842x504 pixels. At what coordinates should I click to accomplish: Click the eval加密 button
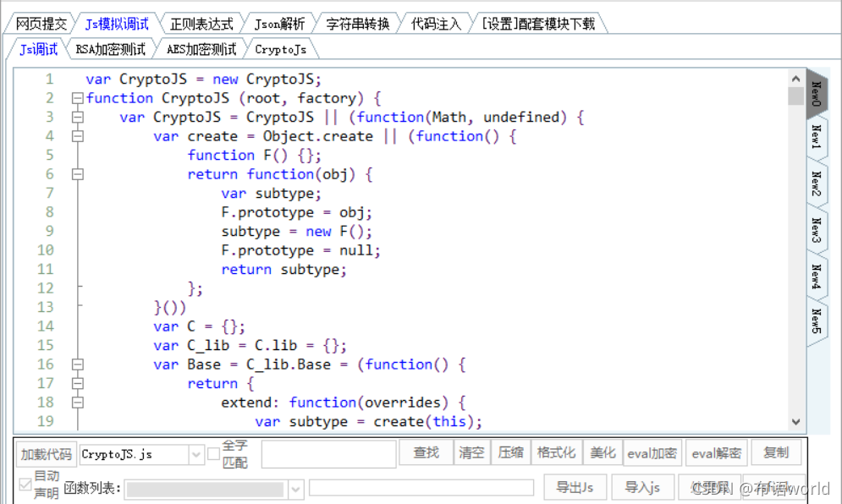(652, 453)
